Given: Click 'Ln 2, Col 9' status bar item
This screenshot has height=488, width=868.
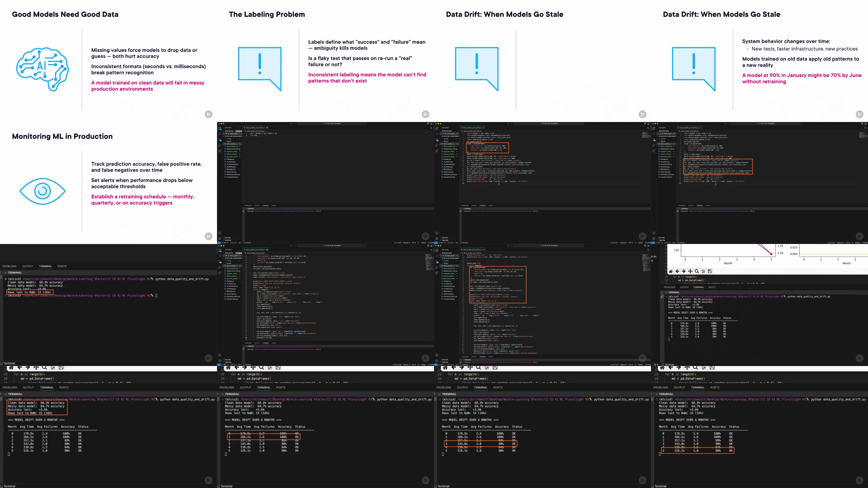Looking at the screenshot, I should click(x=398, y=243).
